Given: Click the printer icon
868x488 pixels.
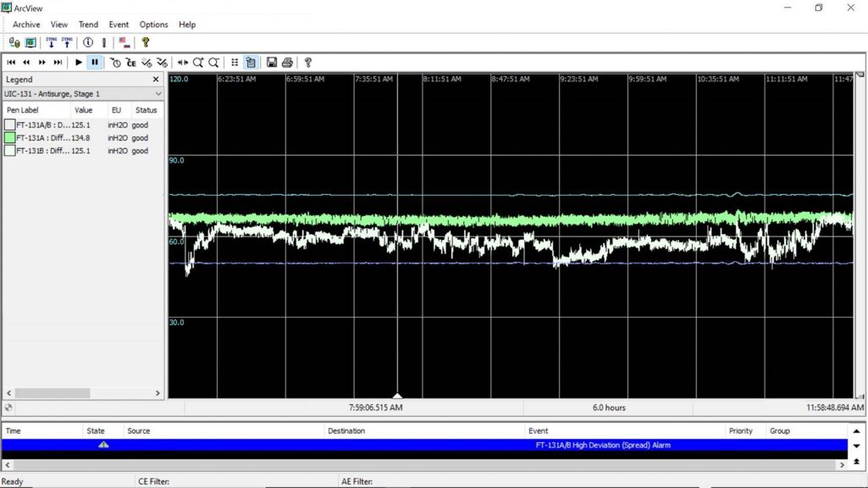Looking at the screenshot, I should point(287,63).
